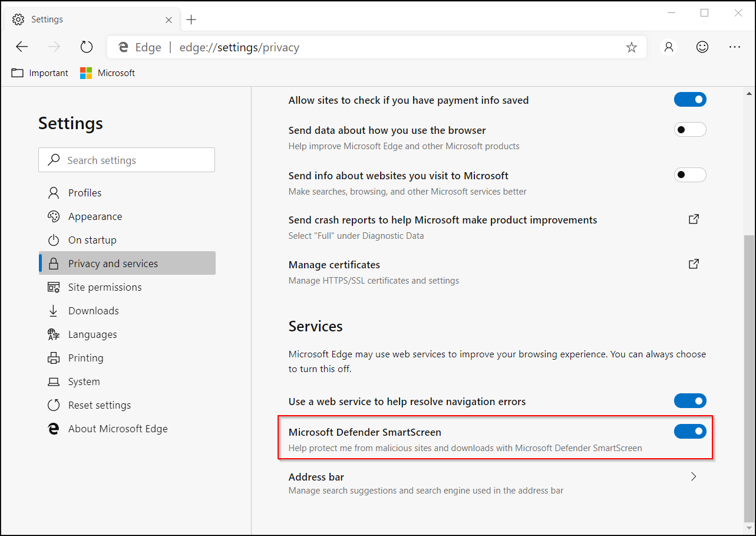
Task: Click the Microsoft favorites bar link
Action: 108,73
